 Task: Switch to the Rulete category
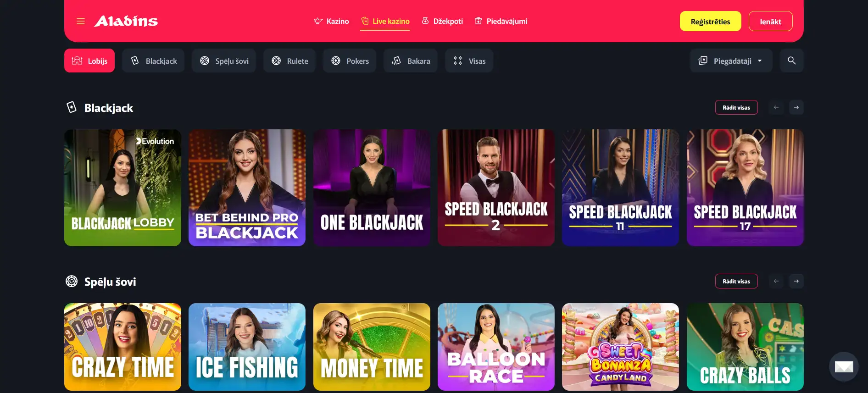click(x=289, y=61)
